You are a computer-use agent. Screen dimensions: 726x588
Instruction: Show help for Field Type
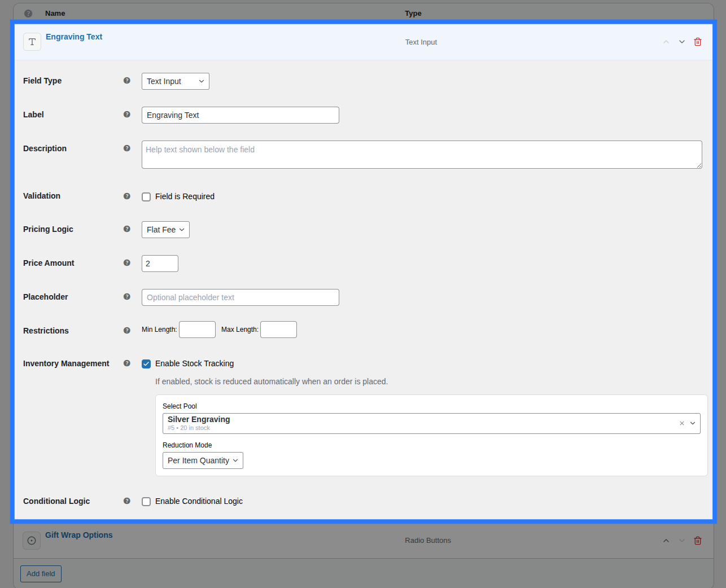pos(127,81)
